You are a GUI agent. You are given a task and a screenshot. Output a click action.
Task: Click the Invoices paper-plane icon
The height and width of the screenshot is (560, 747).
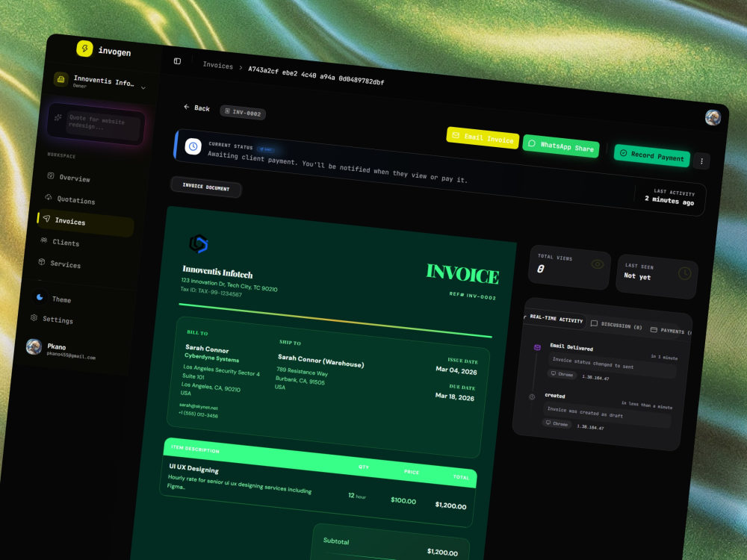[46, 219]
